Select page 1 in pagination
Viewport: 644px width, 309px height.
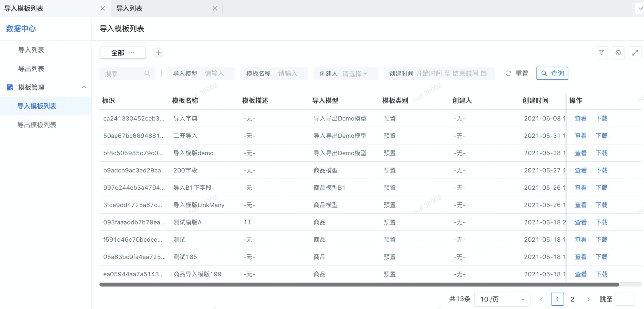coord(557,299)
